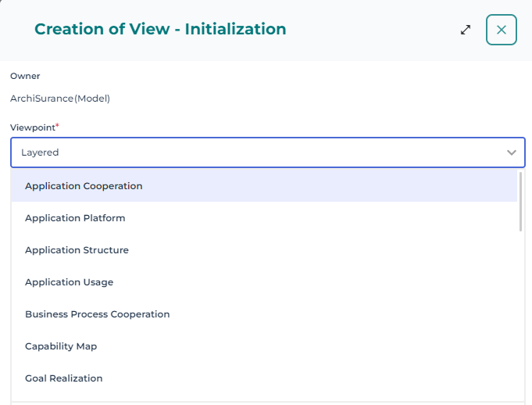This screenshot has width=532, height=405.
Task: Click the Owner field label
Action: (x=25, y=76)
